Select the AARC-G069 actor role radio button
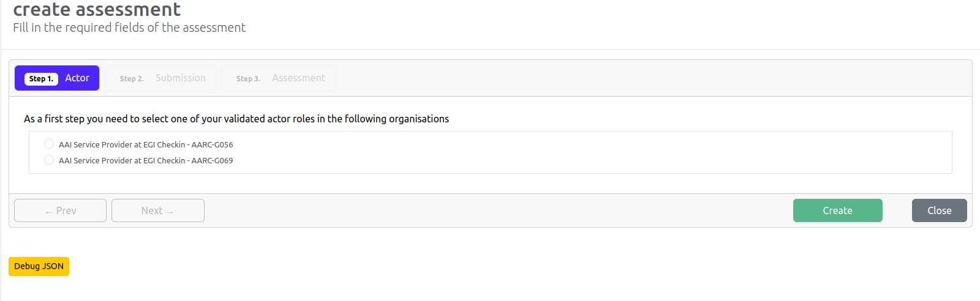The height and width of the screenshot is (301, 980). click(49, 160)
